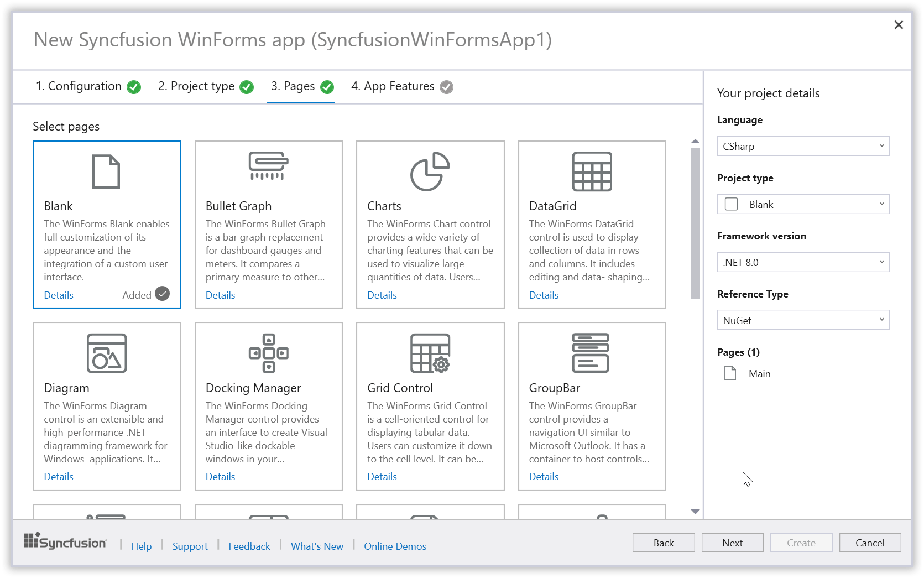Click the Syncfusion logo

point(65,541)
